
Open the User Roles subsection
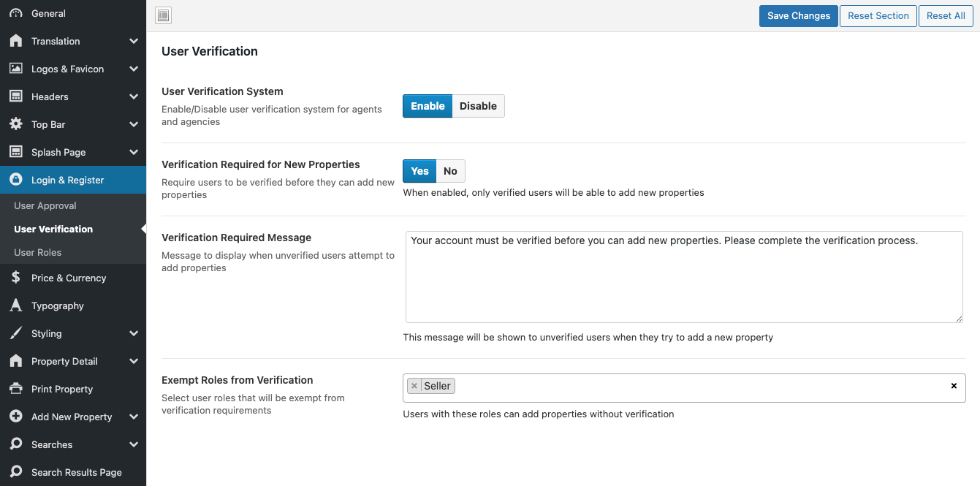click(38, 252)
